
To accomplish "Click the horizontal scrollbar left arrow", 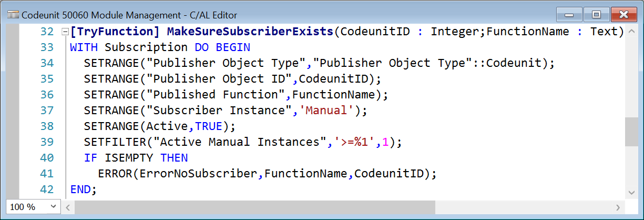I will tap(68, 207).
